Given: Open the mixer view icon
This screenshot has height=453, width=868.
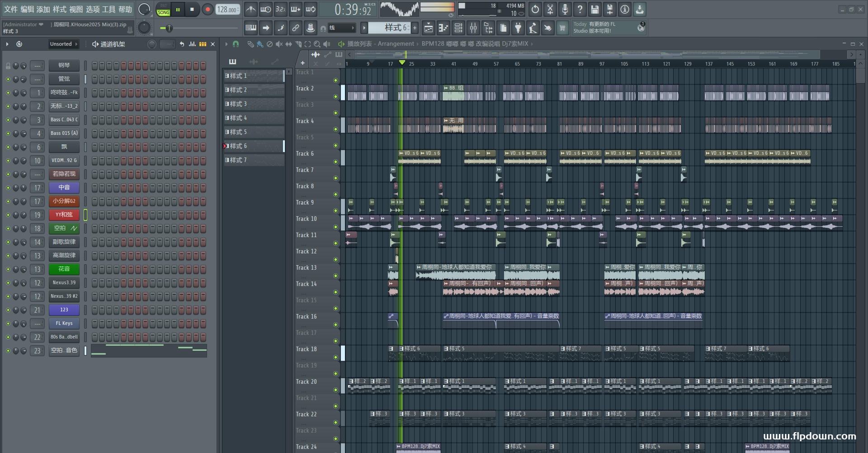Looking at the screenshot, I should (x=473, y=28).
